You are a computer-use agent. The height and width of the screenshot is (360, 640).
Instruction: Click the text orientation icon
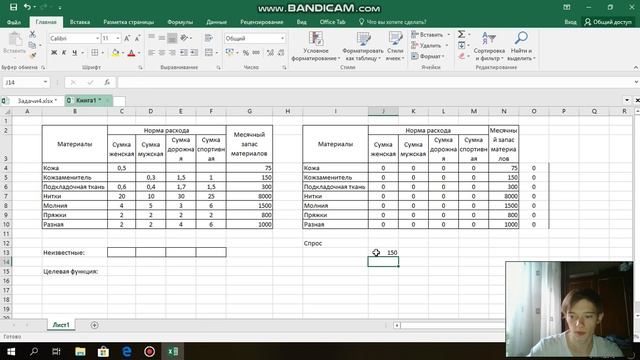184,38
